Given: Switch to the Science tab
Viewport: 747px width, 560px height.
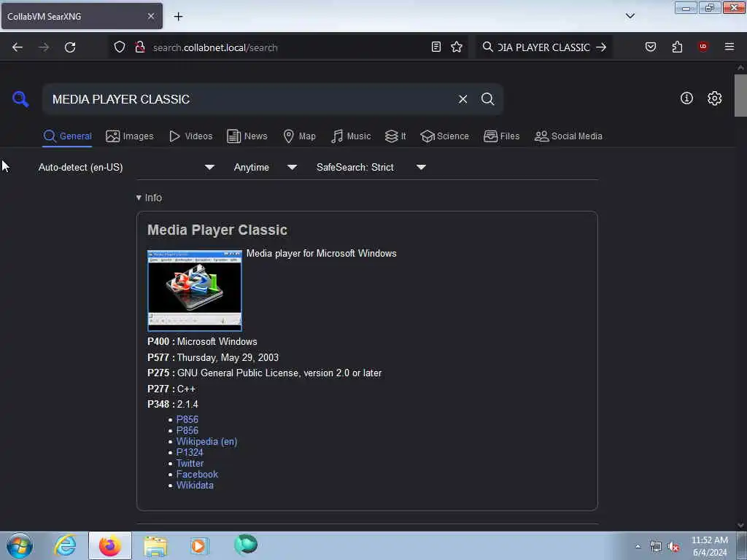Looking at the screenshot, I should (x=444, y=136).
